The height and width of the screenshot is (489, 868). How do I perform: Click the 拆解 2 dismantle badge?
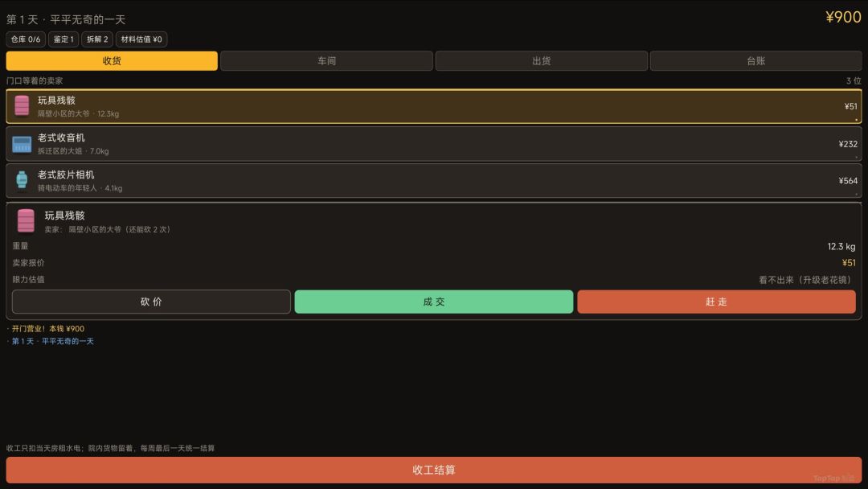tap(97, 39)
